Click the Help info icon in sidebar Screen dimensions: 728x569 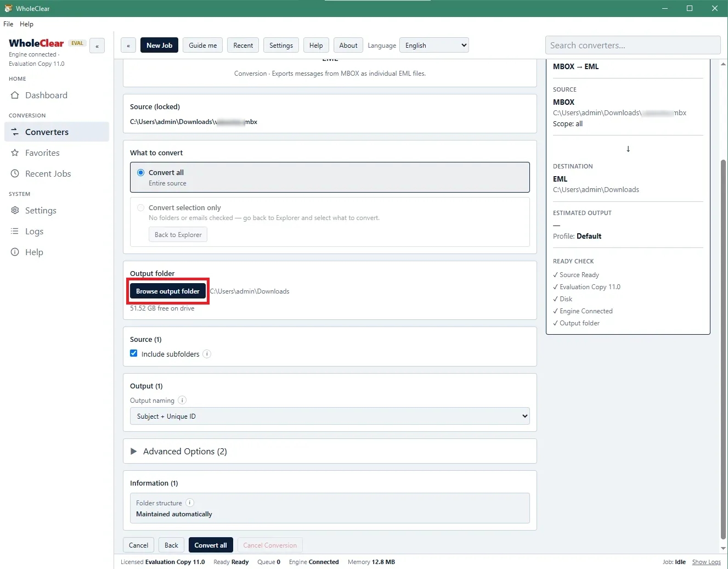click(15, 252)
